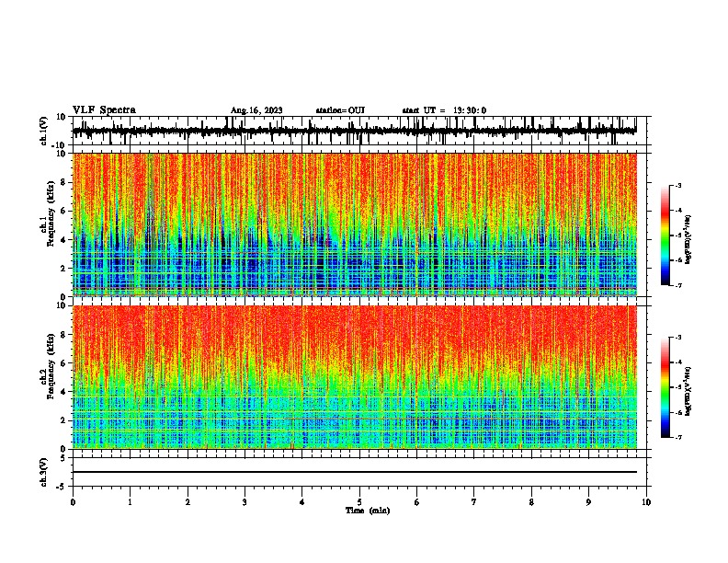
Task: Click inside the ch.1 spectrogram panel
Action: [x=354, y=224]
